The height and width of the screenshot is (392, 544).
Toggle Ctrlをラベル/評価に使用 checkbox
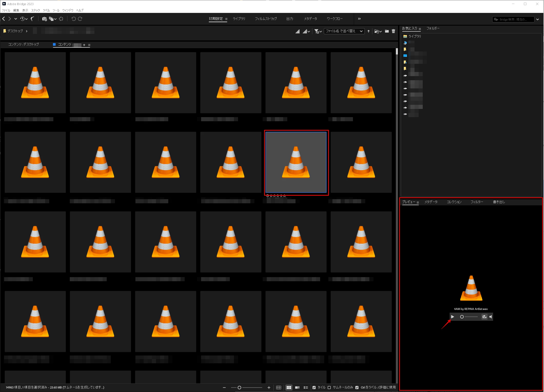[357, 387]
